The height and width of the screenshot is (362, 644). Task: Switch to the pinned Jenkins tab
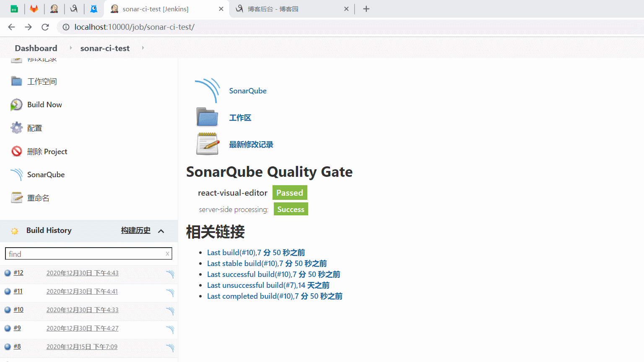54,9
